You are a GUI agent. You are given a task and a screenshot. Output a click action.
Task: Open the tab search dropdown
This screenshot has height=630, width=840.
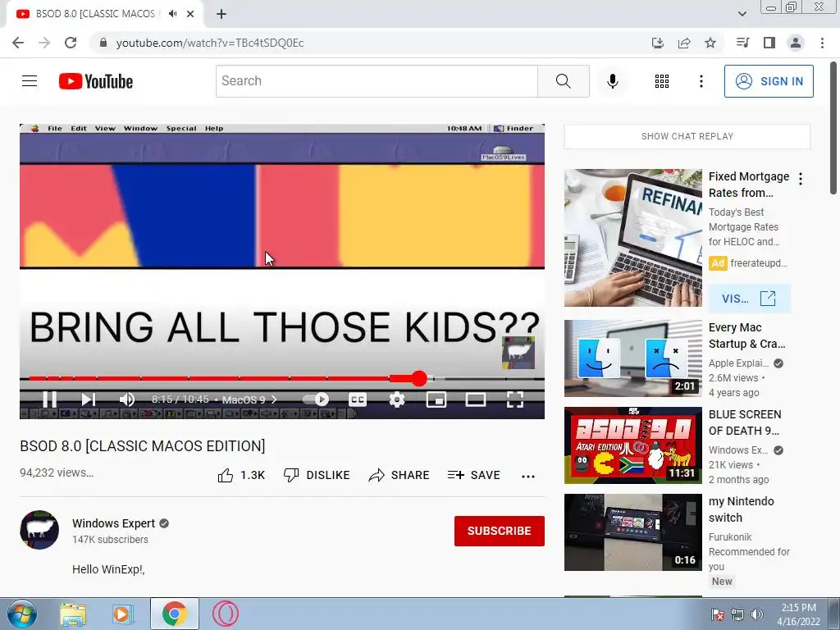tap(742, 14)
